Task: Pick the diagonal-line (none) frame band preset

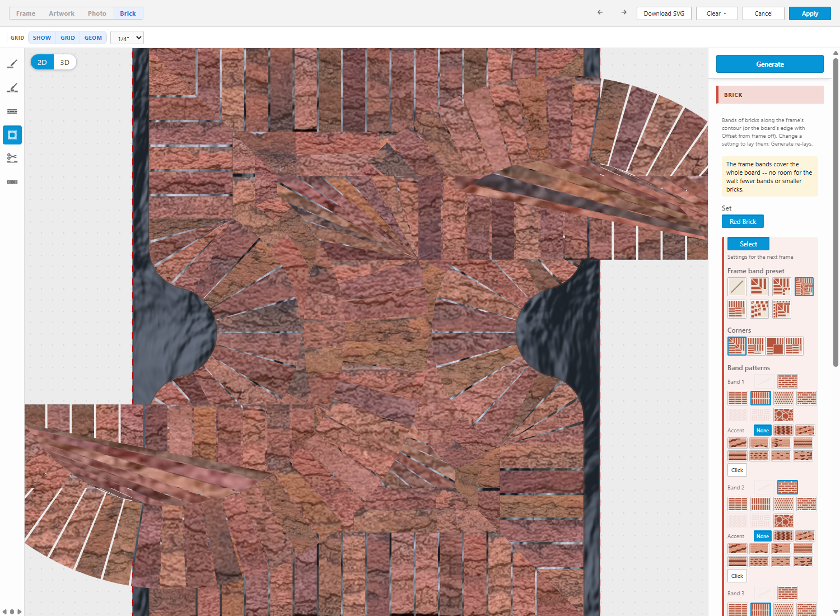Action: coord(737,287)
